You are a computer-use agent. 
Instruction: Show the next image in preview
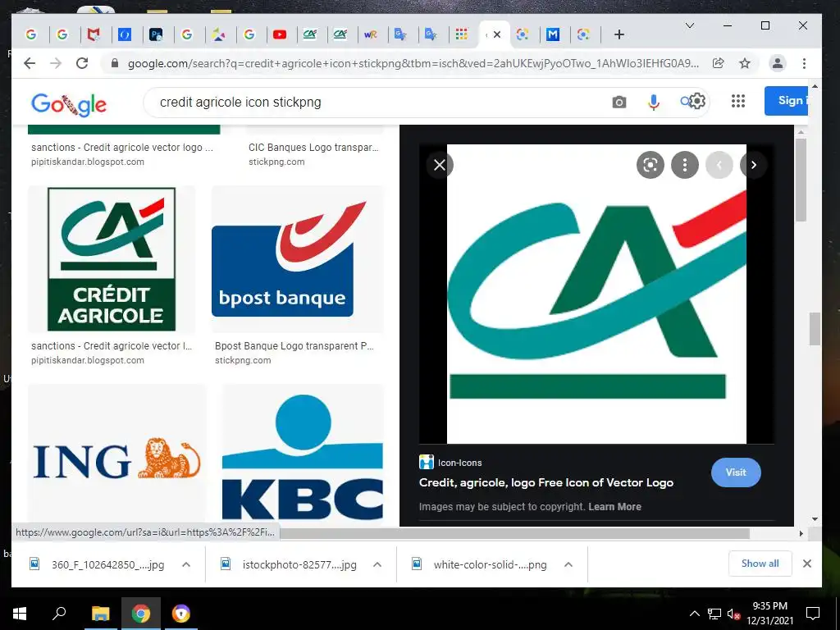pyautogui.click(x=753, y=165)
